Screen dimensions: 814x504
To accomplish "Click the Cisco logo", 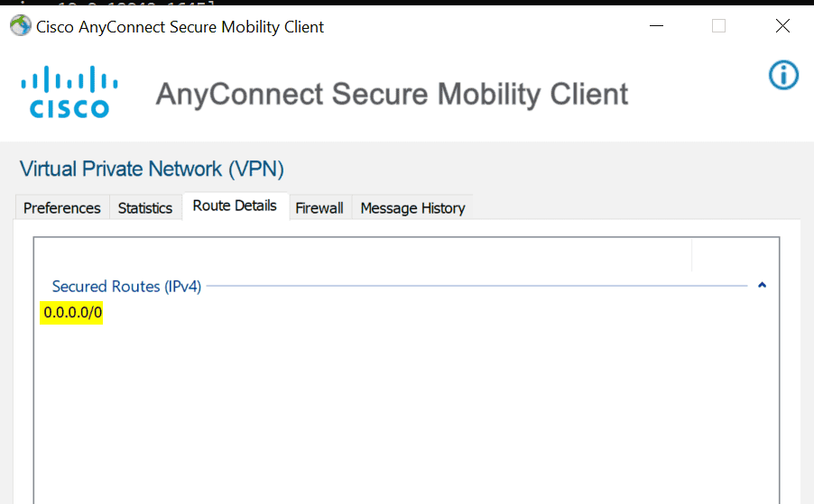I will pos(69,92).
